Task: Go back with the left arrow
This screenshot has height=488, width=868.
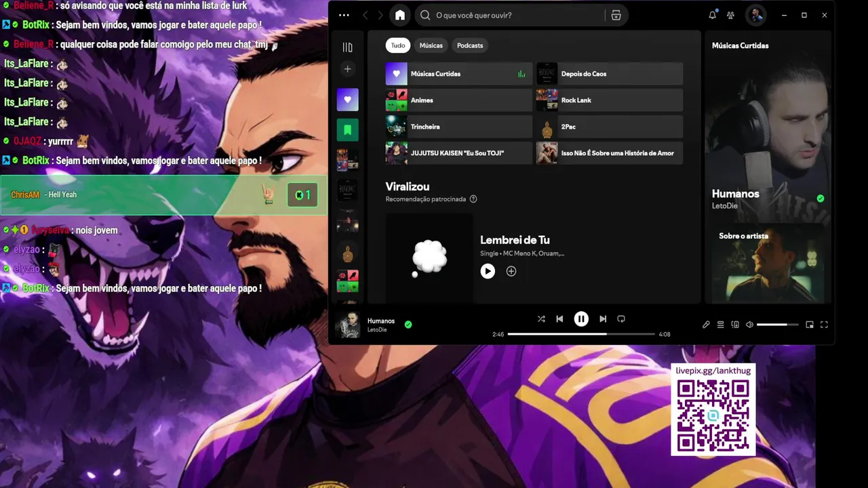Action: [366, 15]
